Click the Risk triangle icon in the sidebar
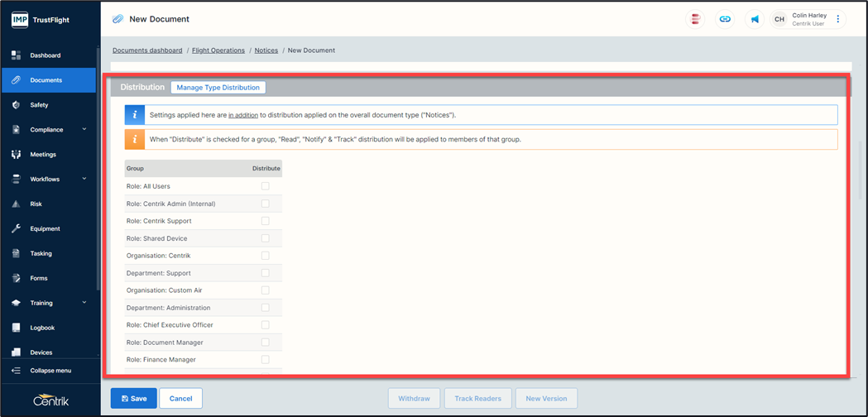 (x=16, y=204)
